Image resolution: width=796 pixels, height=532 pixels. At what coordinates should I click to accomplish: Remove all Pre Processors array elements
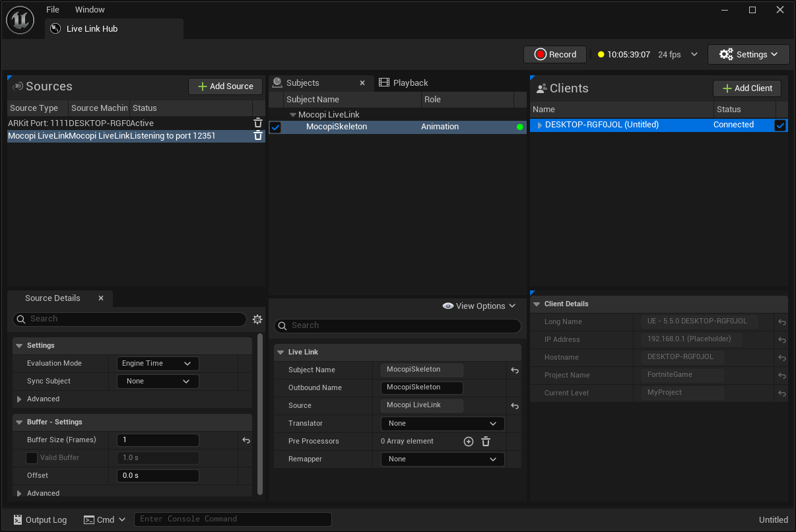tap(485, 442)
